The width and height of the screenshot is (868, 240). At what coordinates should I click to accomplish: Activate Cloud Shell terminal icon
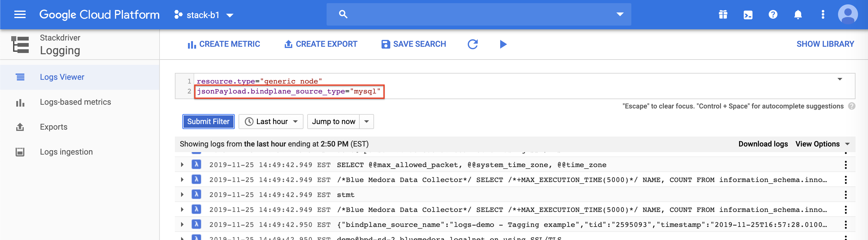748,15
